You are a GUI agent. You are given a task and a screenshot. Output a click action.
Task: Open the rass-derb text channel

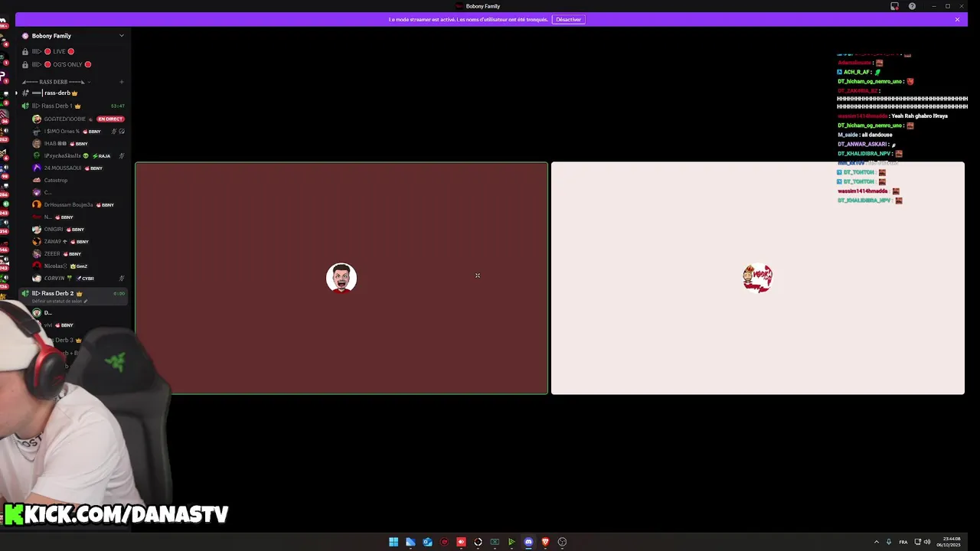pos(73,93)
